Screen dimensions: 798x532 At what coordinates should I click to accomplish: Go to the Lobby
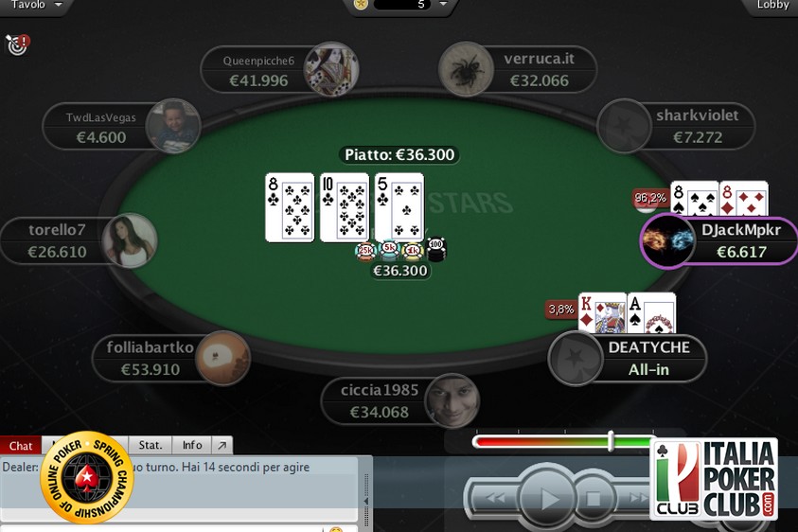click(x=772, y=5)
